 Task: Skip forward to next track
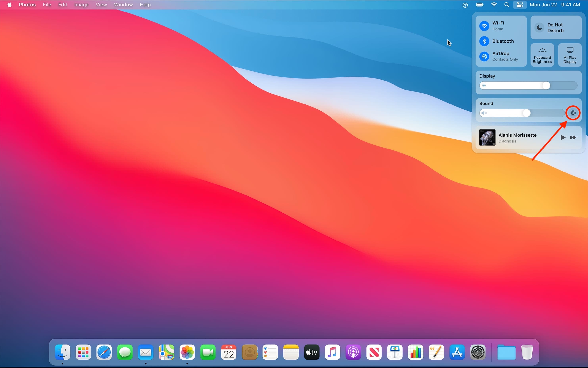click(x=573, y=138)
